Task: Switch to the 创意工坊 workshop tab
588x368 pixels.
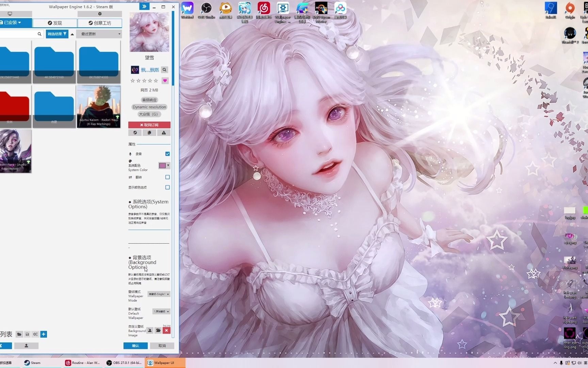Action: pos(100,23)
